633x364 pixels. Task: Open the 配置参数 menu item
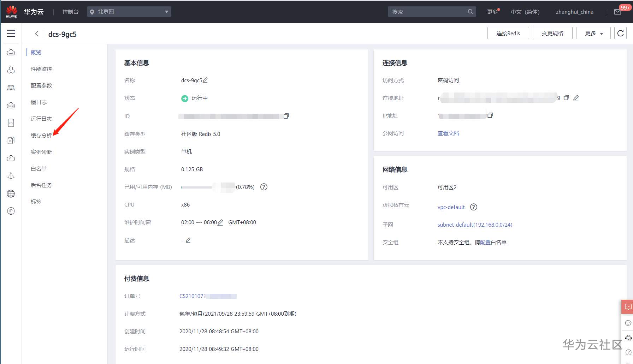tap(41, 85)
